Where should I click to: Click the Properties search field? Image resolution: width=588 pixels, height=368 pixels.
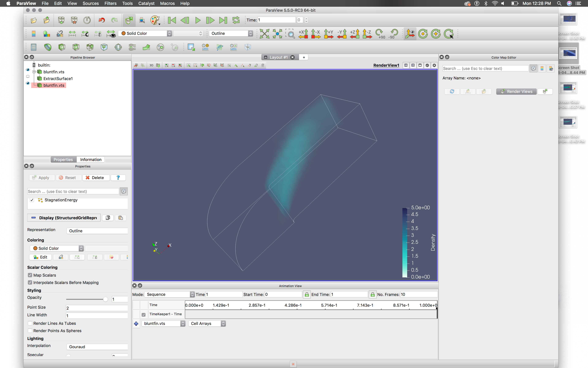[x=73, y=191]
